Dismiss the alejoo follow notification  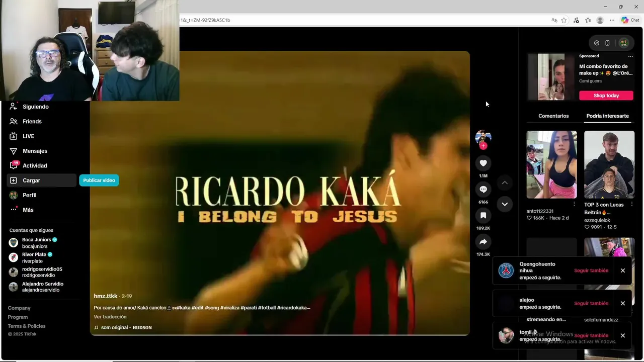622,303
